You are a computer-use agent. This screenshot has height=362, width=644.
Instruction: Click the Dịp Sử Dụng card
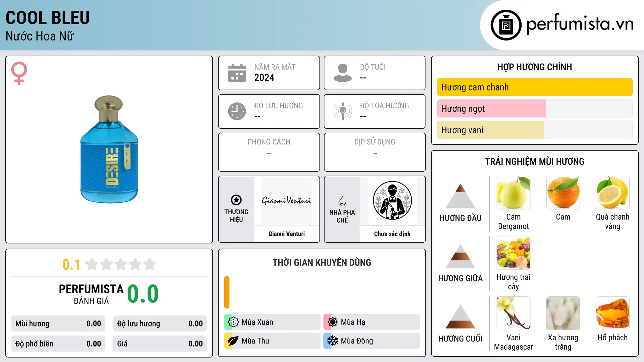pos(375,152)
